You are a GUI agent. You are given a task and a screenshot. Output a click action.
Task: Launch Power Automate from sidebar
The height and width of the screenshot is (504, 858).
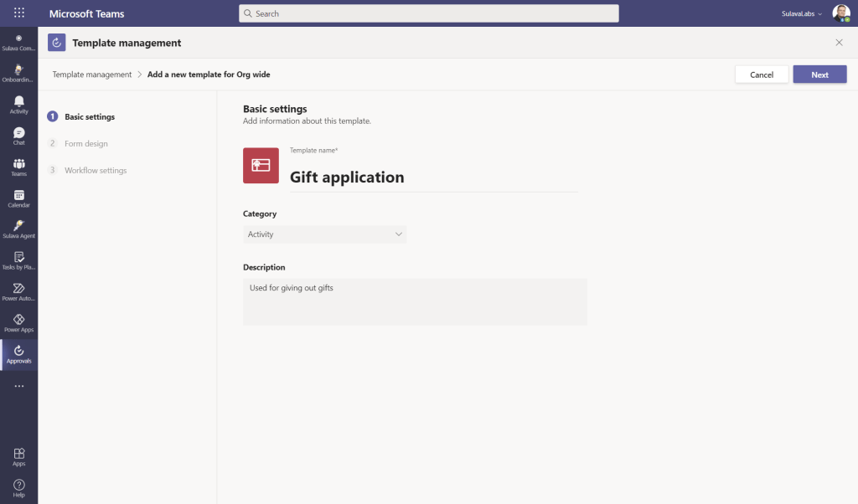pos(18,291)
